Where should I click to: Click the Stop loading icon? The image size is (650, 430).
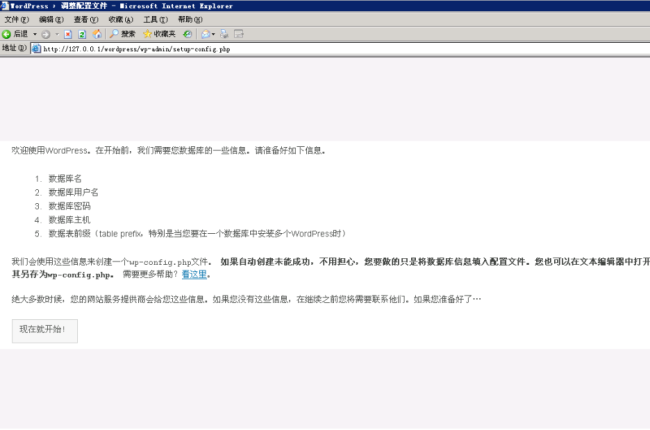coord(68,34)
